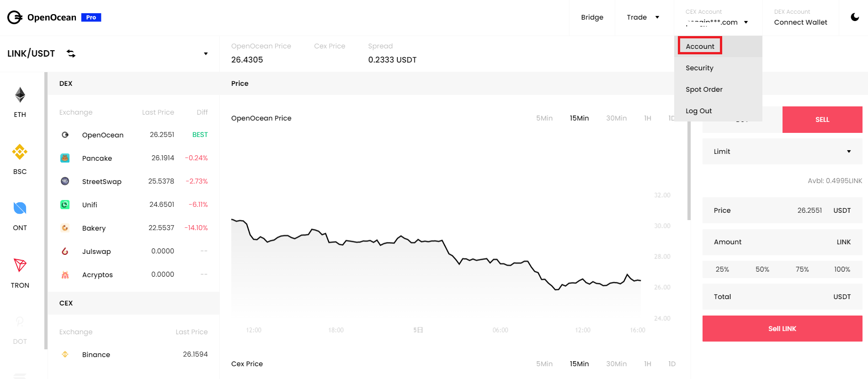This screenshot has height=379, width=868.
Task: Click the Acryptos exchange icon
Action: pos(65,274)
